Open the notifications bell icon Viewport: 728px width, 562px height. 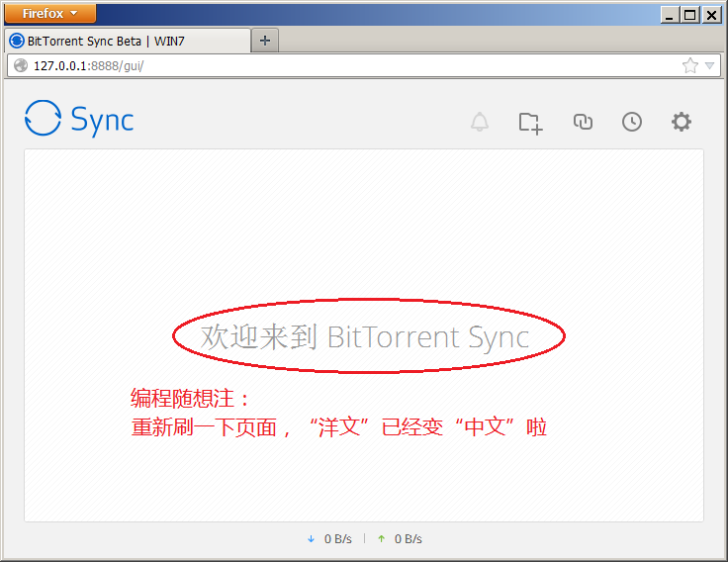(480, 122)
